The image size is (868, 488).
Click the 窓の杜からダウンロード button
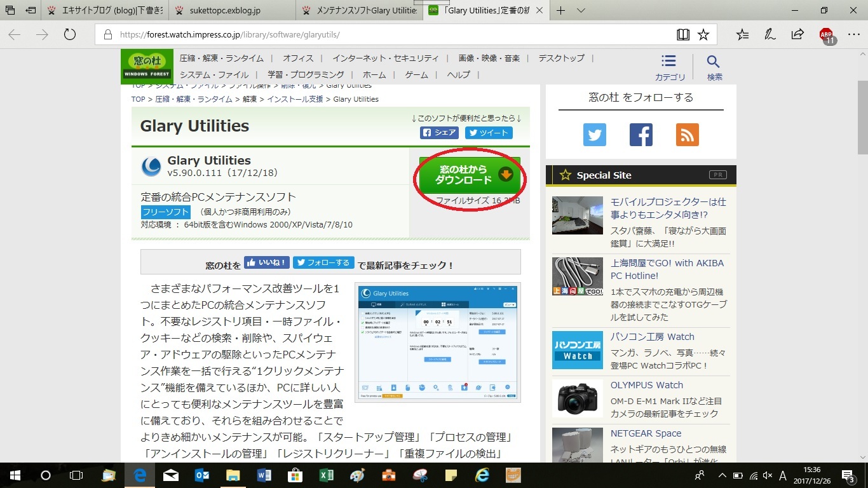click(x=470, y=175)
